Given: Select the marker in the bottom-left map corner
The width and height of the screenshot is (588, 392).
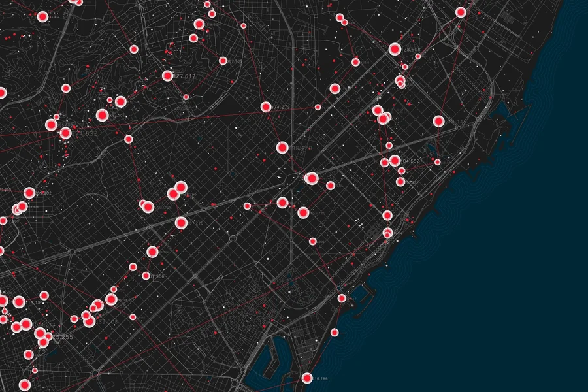Looking at the screenshot, I should coord(25,384).
